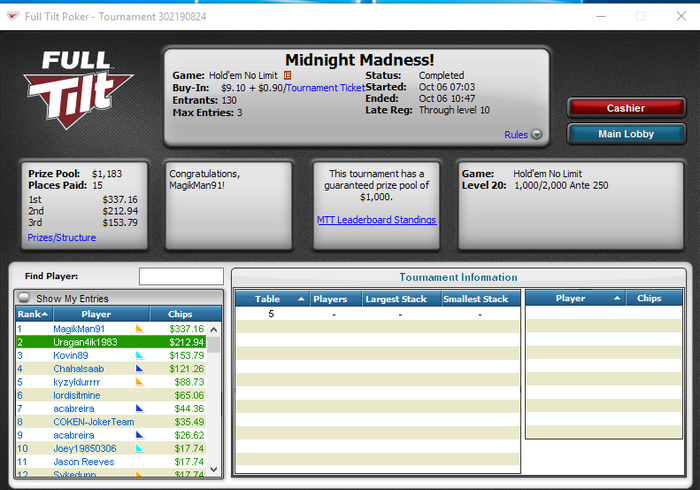Image resolution: width=700 pixels, height=490 pixels.
Task: Click the orange flag icon next to kyzyldurrrr
Action: 140,382
